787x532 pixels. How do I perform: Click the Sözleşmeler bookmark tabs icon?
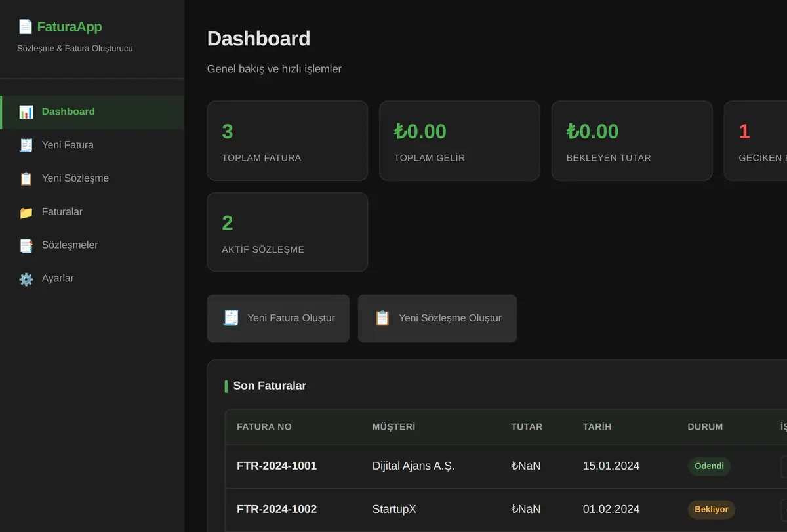(x=26, y=246)
